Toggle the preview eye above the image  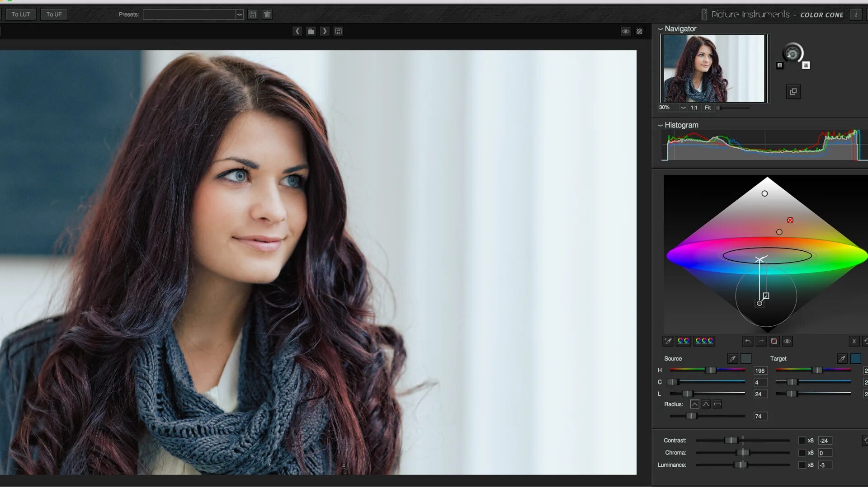click(626, 31)
